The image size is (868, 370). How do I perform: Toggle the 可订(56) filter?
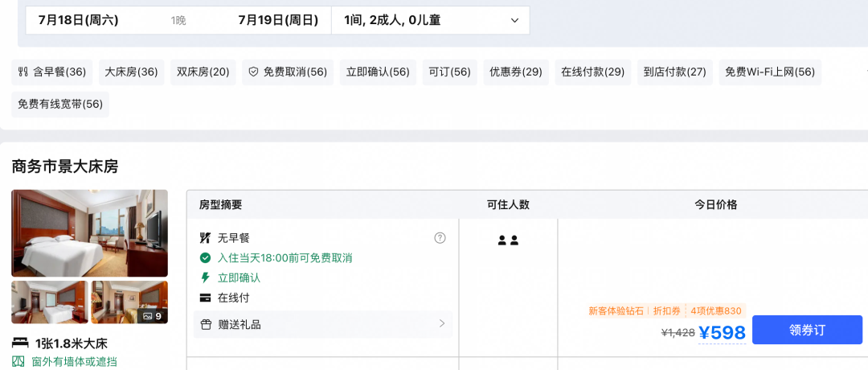coord(449,72)
